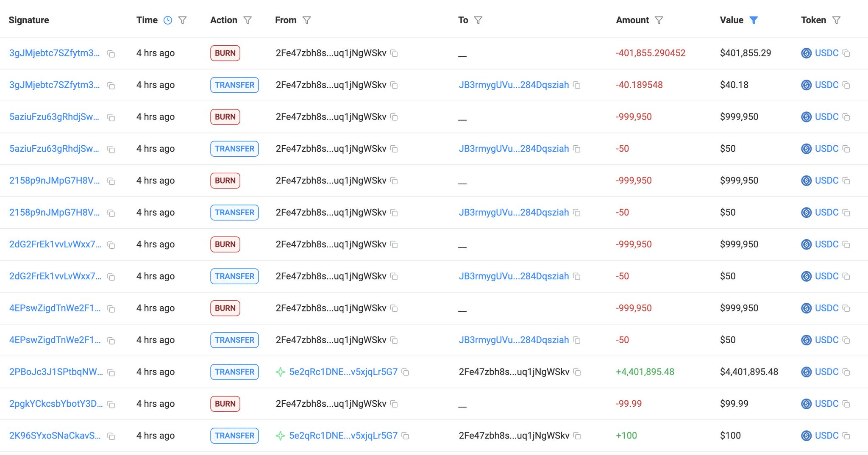
Task: Click the TRANSFER badge for the +100 row
Action: tap(234, 436)
